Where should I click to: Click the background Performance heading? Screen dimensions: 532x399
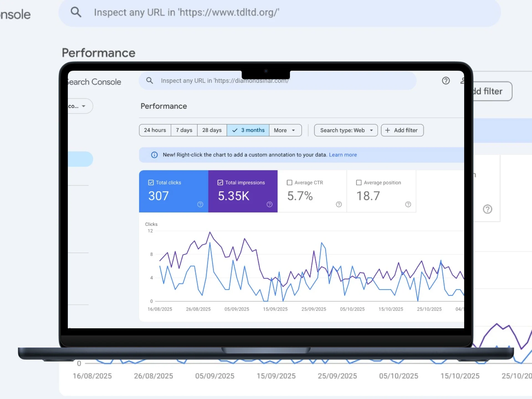point(99,53)
